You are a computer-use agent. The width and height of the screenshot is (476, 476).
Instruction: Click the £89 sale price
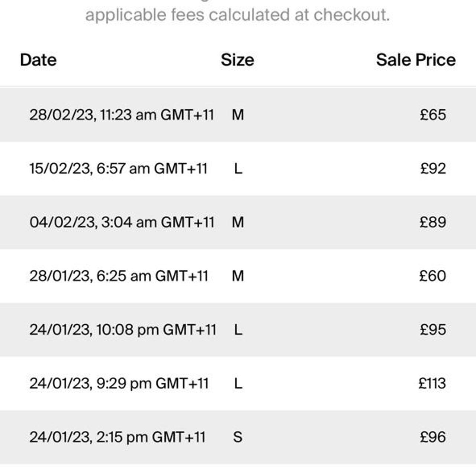coord(433,222)
